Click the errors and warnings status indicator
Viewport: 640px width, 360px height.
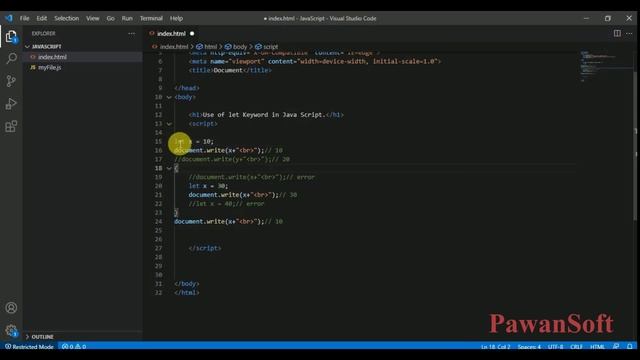click(74, 347)
